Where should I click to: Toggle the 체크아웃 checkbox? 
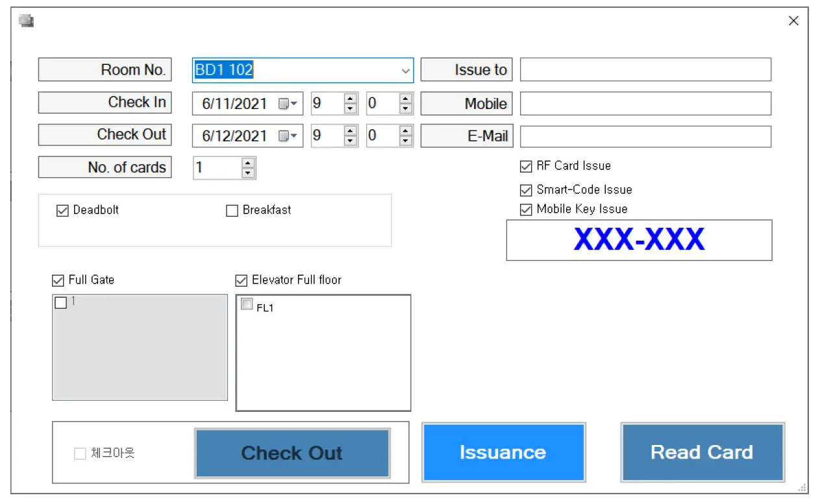(x=80, y=454)
